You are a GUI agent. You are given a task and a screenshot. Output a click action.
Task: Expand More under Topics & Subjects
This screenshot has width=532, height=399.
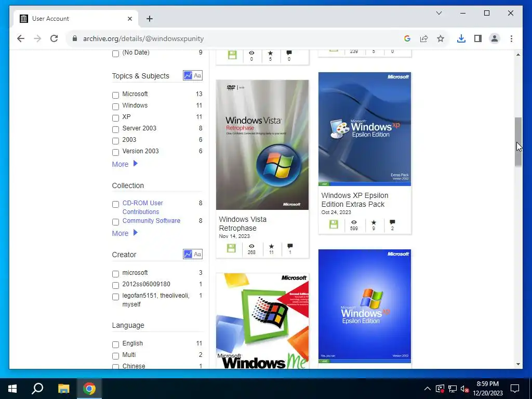coord(125,164)
